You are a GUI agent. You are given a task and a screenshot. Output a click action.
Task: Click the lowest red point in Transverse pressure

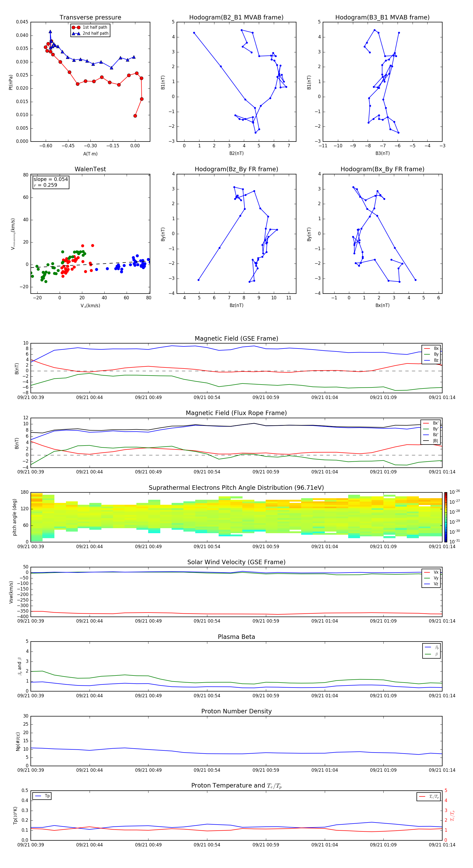[x=135, y=116]
